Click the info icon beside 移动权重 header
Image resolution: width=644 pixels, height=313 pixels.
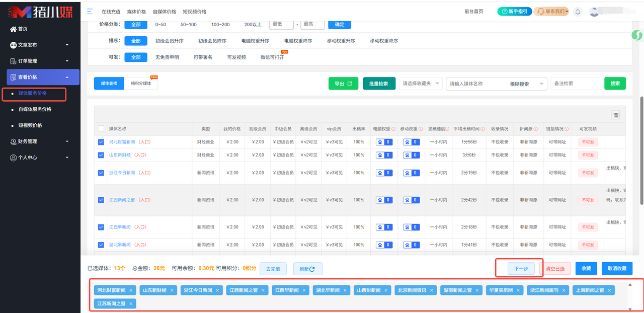click(x=421, y=129)
